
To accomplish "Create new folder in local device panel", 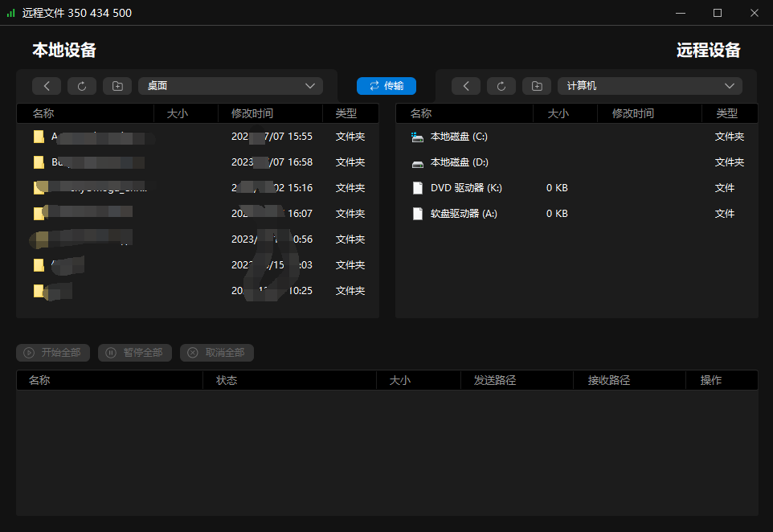I will pos(117,86).
